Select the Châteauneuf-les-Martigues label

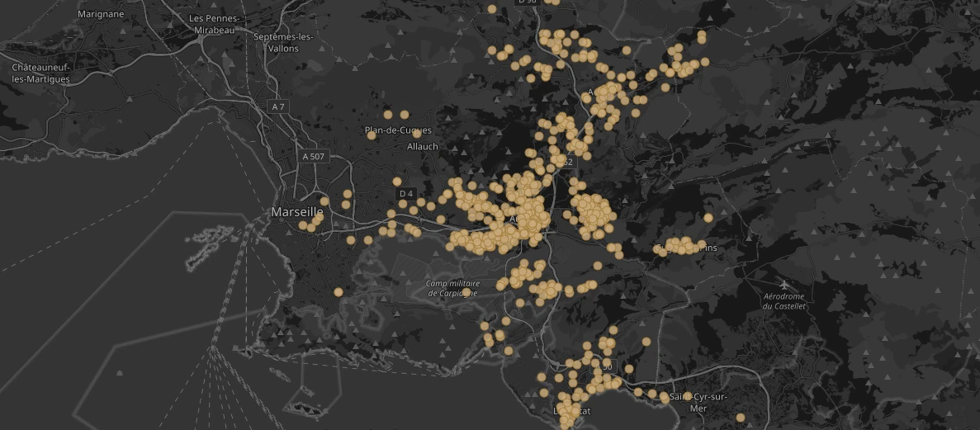pyautogui.click(x=40, y=73)
